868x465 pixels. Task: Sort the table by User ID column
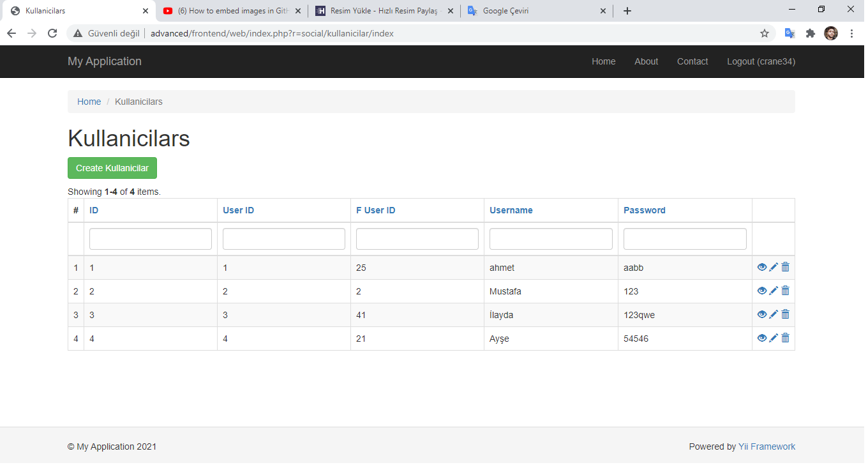[239, 210]
